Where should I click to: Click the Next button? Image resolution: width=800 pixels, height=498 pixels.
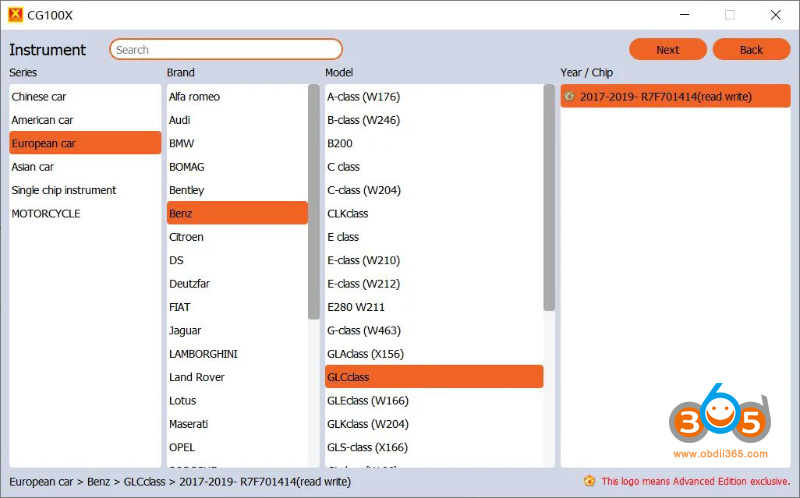(x=667, y=49)
